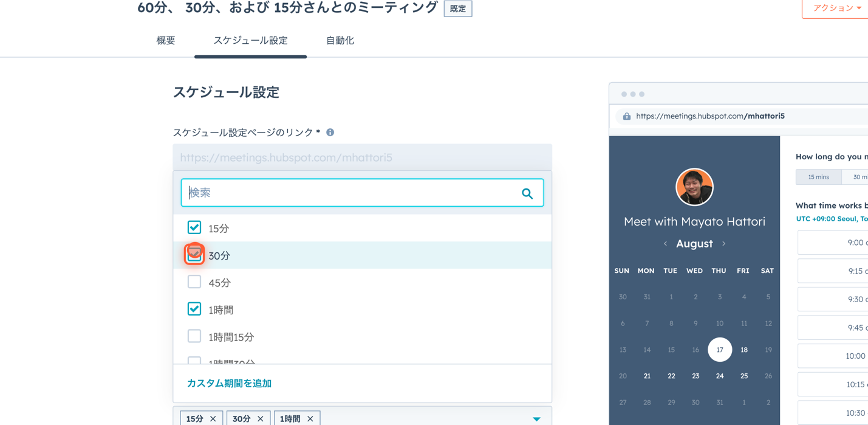Go to previous month in calendar preview

[x=666, y=244]
